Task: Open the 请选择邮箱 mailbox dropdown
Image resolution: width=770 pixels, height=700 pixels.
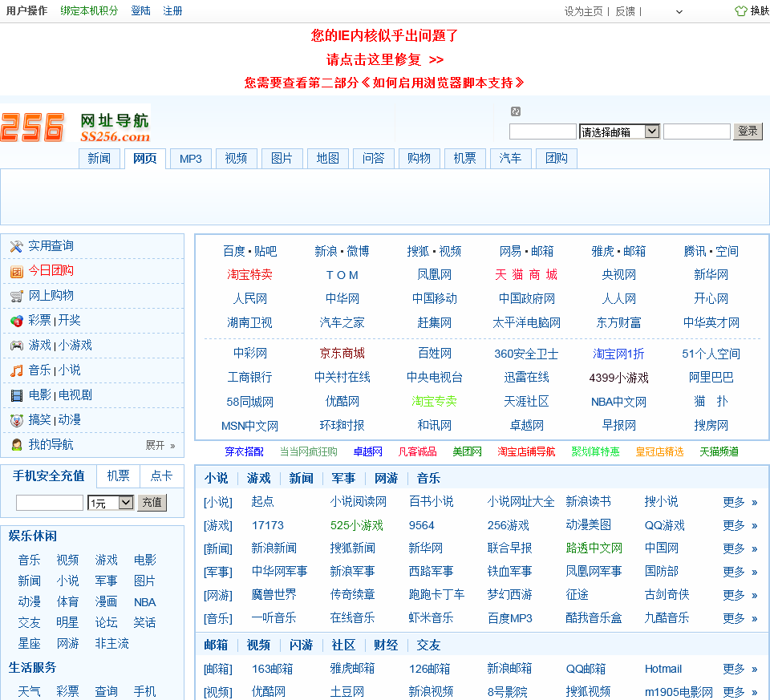Action: click(619, 132)
